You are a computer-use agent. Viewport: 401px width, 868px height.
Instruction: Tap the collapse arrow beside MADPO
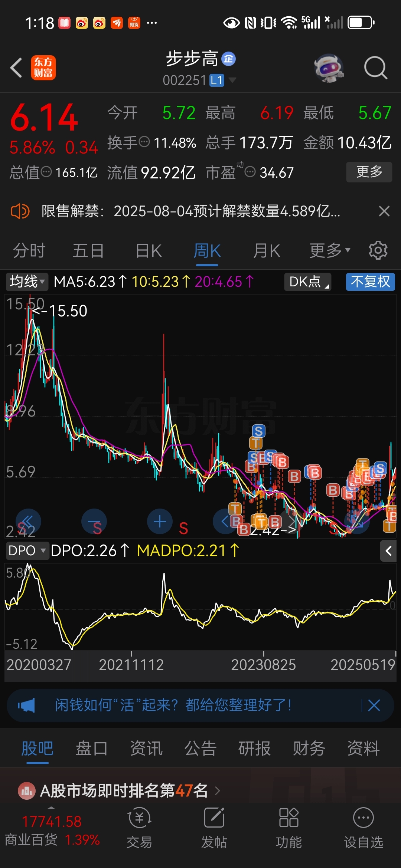tap(388, 551)
